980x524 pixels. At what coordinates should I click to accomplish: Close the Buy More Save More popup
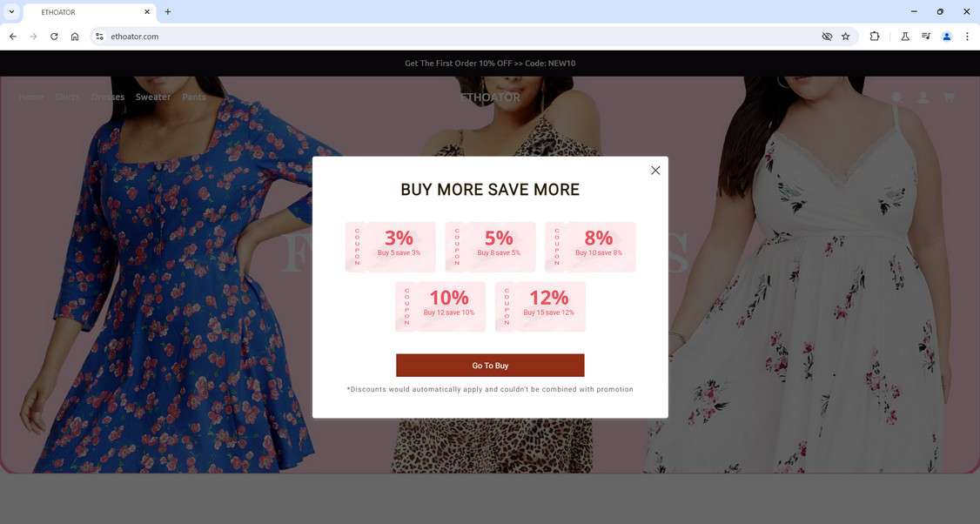tap(655, 170)
